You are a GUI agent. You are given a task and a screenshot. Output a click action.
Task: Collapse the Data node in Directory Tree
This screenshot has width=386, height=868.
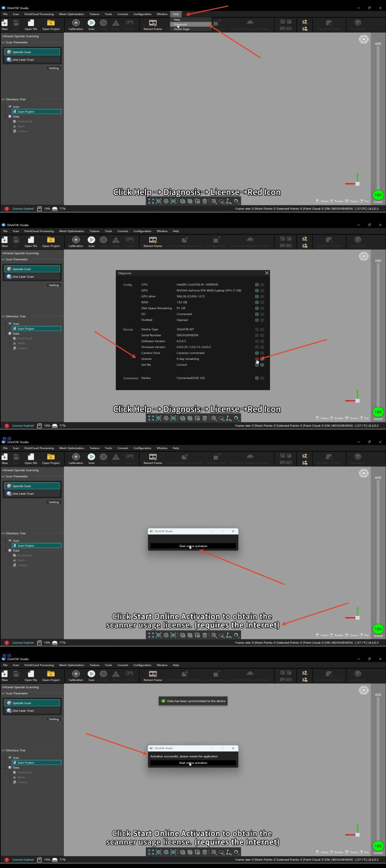coord(5,117)
